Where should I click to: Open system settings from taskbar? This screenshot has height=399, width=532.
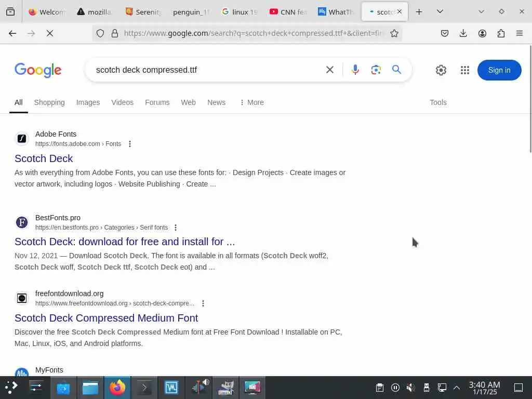[x=36, y=388]
